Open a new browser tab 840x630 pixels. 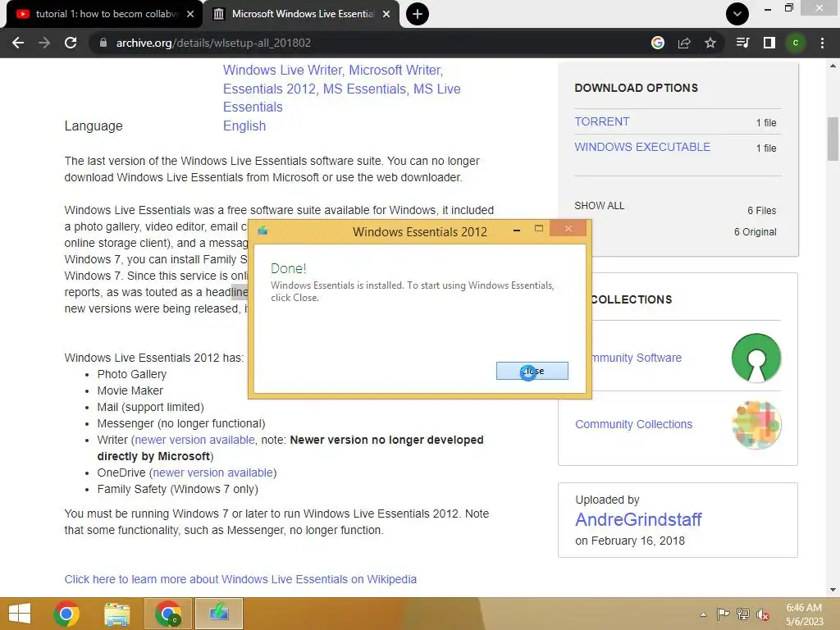tap(418, 14)
